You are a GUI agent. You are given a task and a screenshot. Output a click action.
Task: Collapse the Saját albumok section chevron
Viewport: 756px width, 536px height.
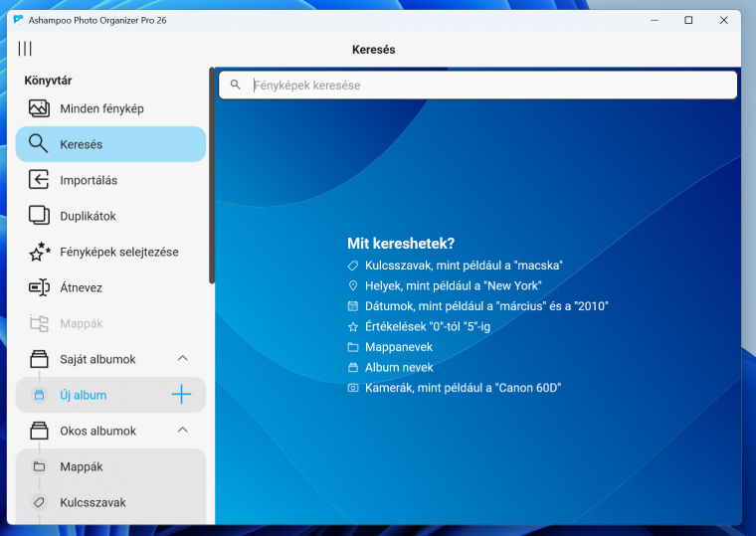[x=182, y=359]
